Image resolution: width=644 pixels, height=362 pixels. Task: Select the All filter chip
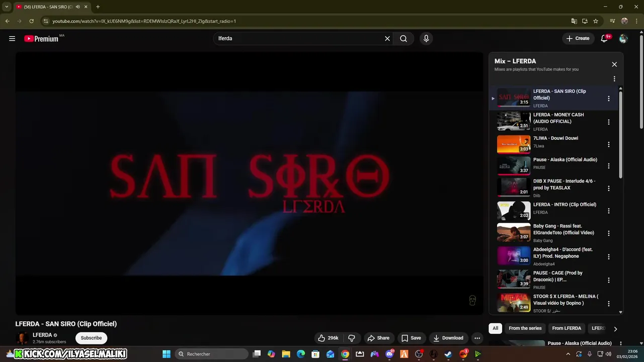click(495, 328)
